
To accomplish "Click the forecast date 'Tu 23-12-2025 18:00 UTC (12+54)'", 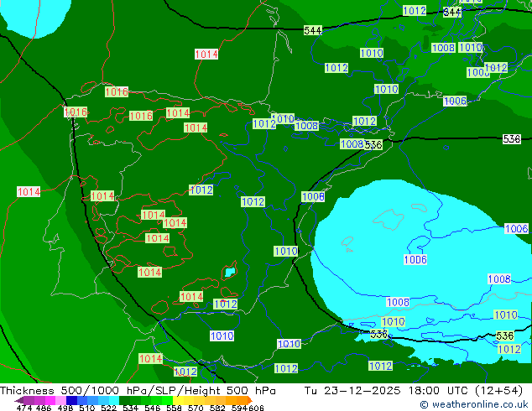I will [414, 391].
